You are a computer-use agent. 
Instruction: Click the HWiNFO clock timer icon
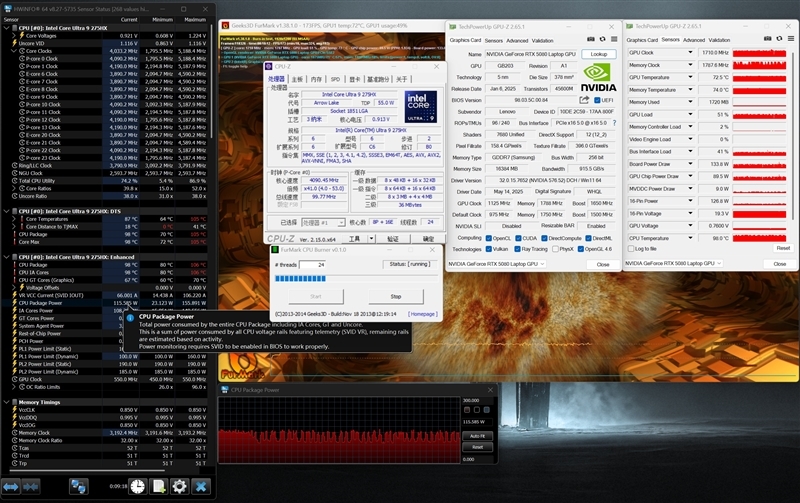[137, 487]
